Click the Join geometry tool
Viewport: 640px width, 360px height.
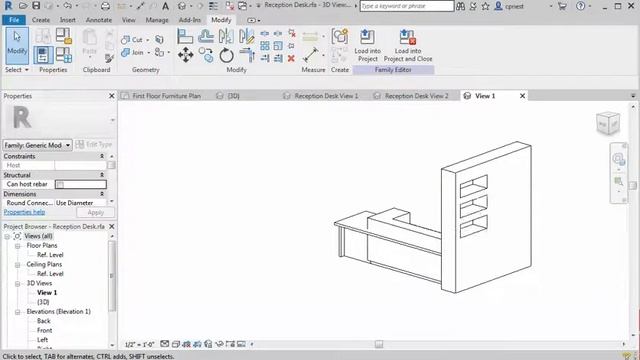pos(132,52)
